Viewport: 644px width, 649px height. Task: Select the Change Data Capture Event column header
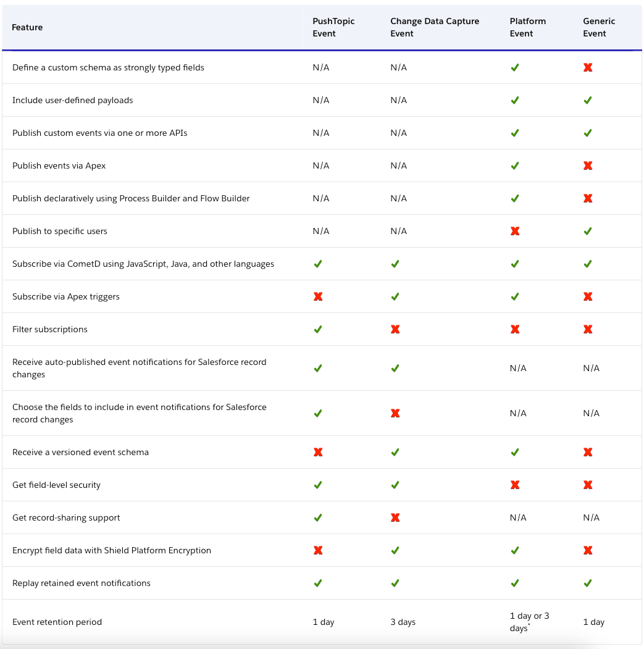point(434,27)
